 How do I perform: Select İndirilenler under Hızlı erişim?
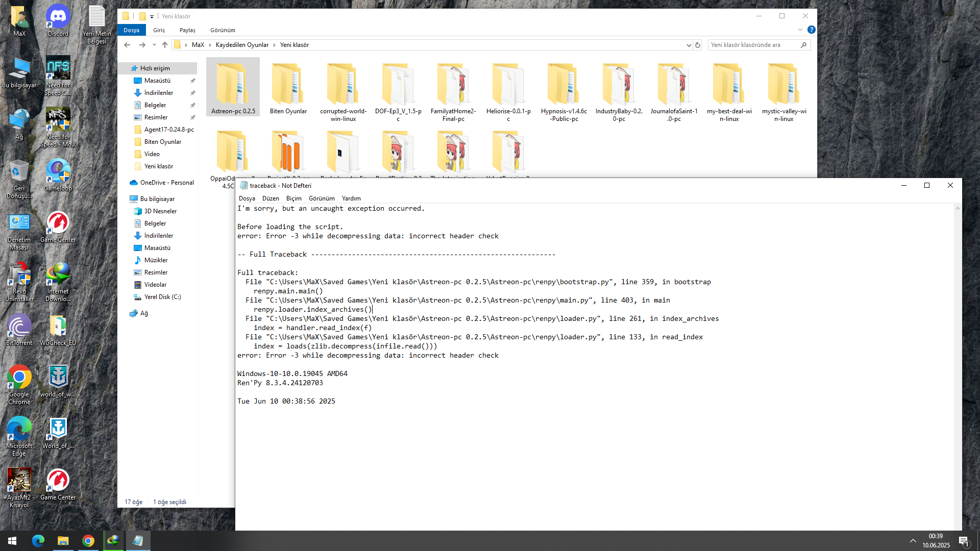click(x=158, y=93)
